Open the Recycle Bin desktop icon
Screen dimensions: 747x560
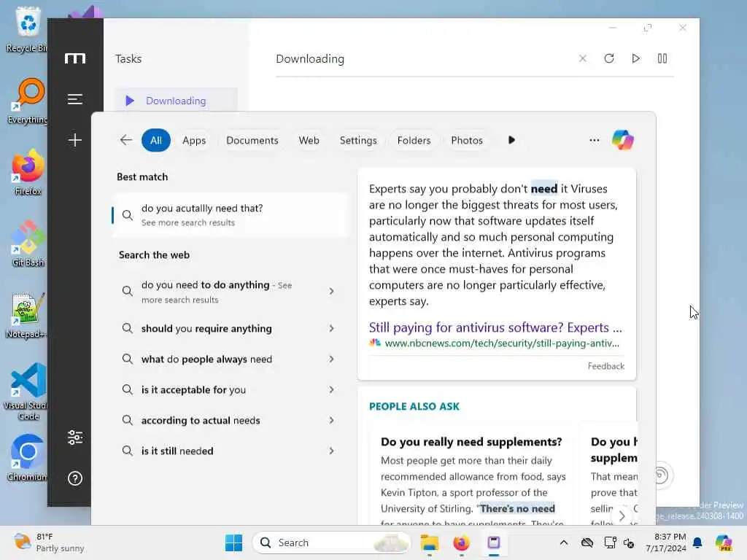[x=28, y=29]
